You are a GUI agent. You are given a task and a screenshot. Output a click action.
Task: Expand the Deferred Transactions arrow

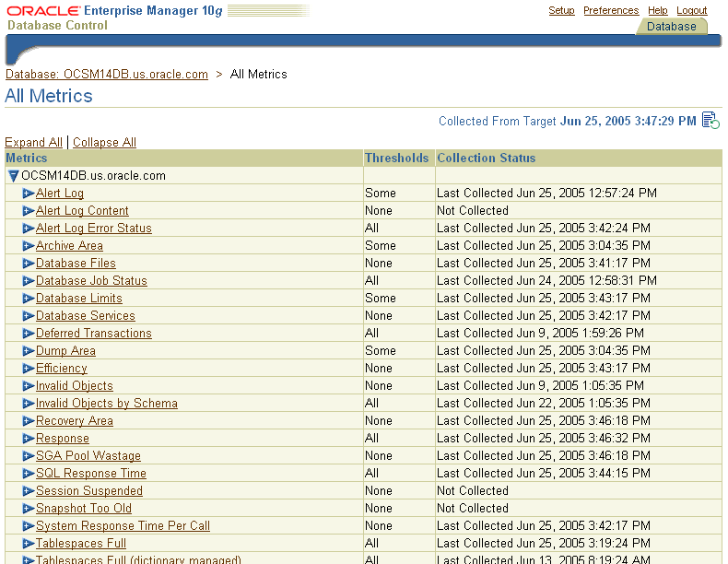(x=29, y=334)
